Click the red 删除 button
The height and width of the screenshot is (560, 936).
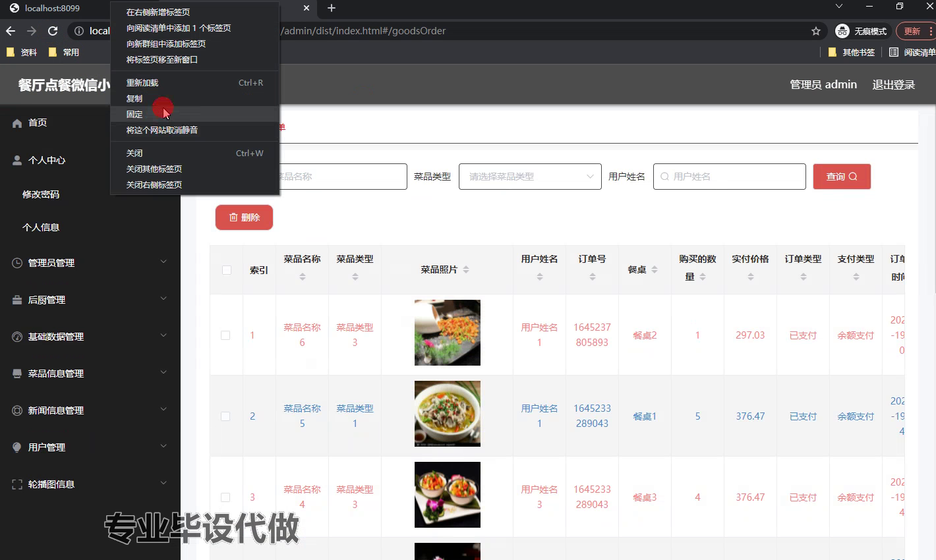[x=244, y=217]
